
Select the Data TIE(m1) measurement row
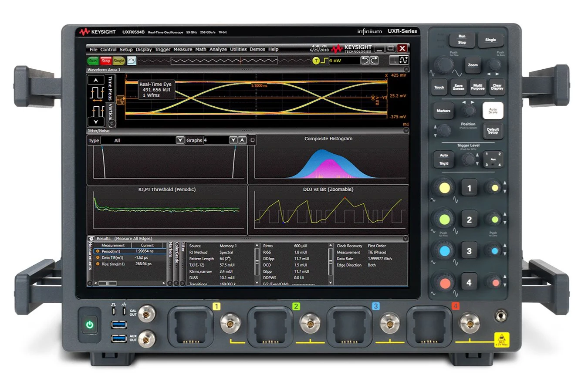tap(130, 258)
